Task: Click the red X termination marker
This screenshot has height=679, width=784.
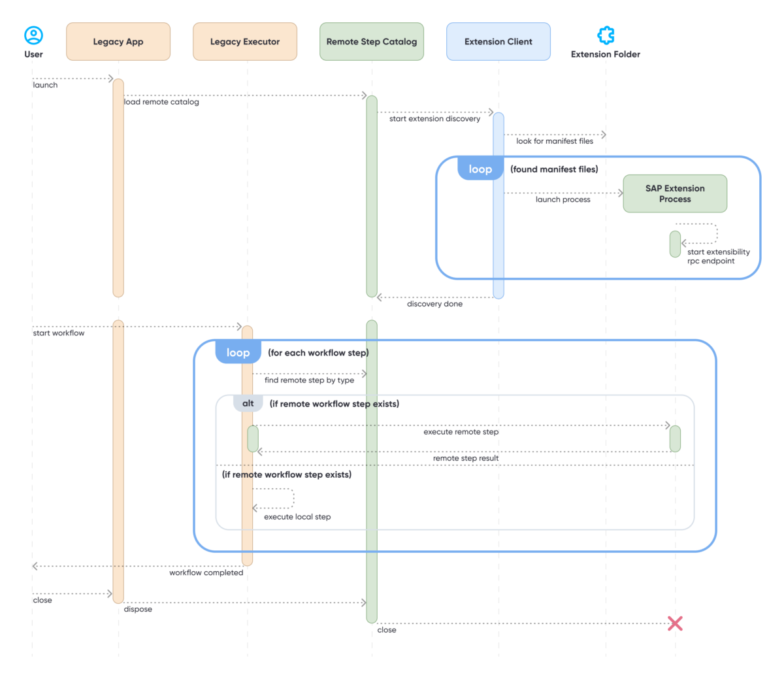Action: 675,623
